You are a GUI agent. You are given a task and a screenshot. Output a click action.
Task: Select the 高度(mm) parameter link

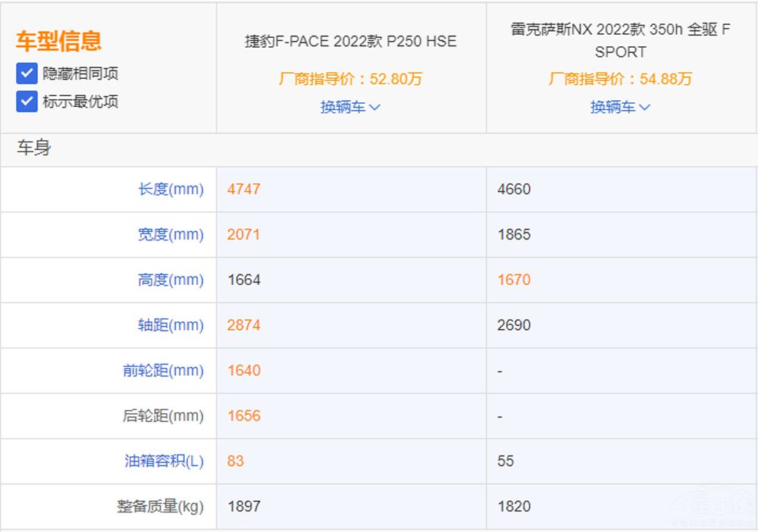tap(171, 280)
